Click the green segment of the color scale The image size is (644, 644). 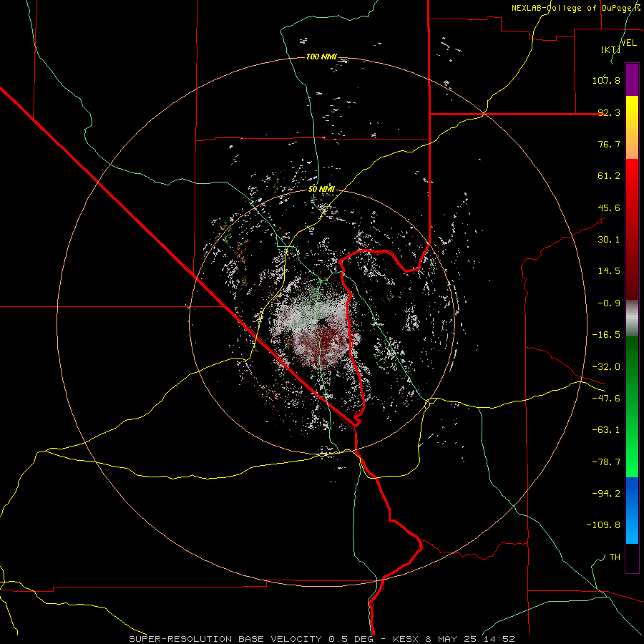point(632,406)
